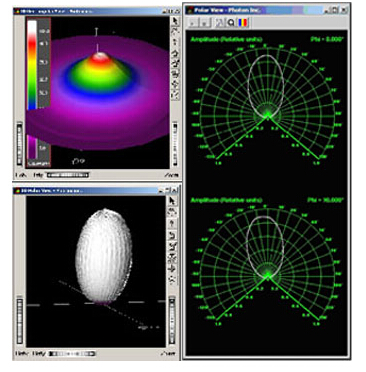
Task: Select the pick arrow in 3D Polar View
Action: point(172,201)
